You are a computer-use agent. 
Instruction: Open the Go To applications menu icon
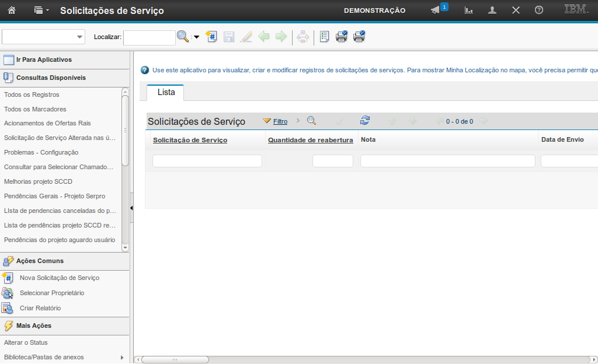pyautogui.click(x=41, y=10)
